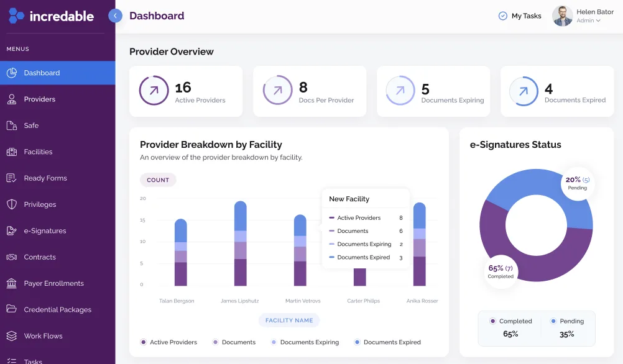Click the FACILITY NAME axis button
This screenshot has width=623, height=364.
click(289, 321)
